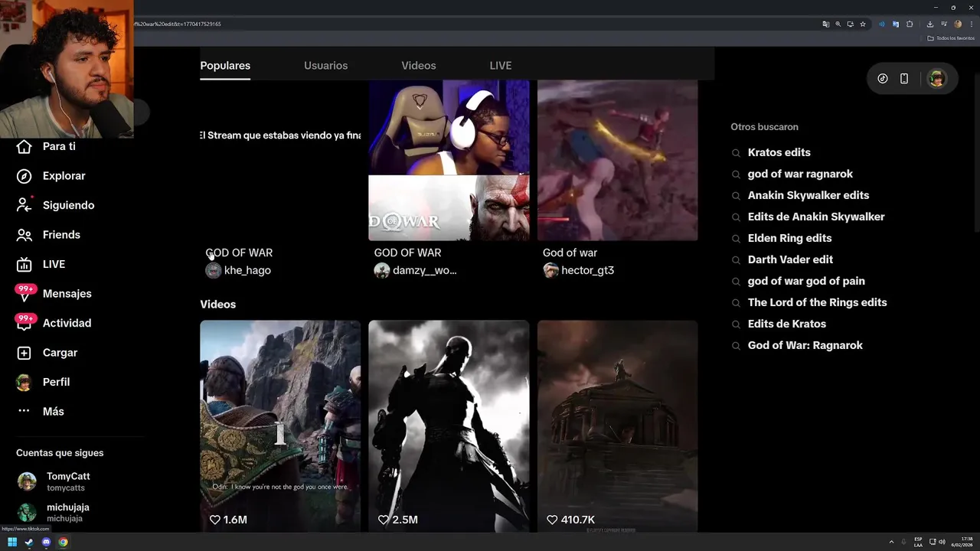Search suggestion Kratos edits
This screenshot has width=980, height=551.
779,152
